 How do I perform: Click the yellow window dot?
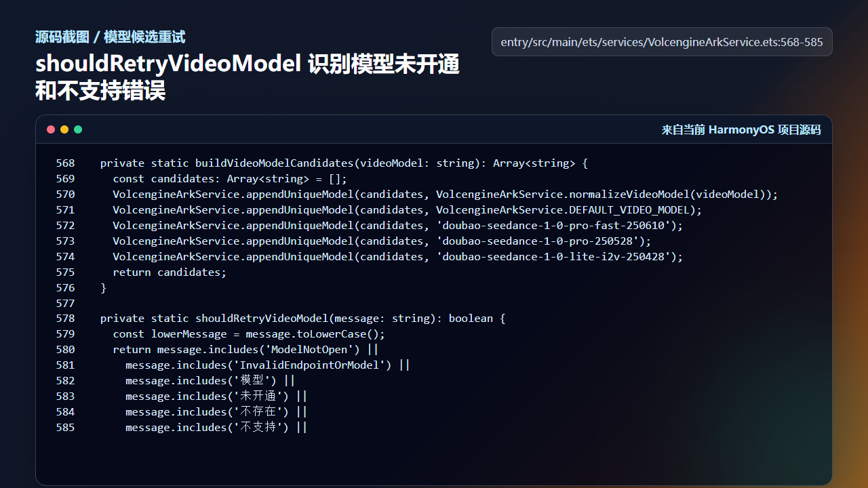tap(64, 129)
